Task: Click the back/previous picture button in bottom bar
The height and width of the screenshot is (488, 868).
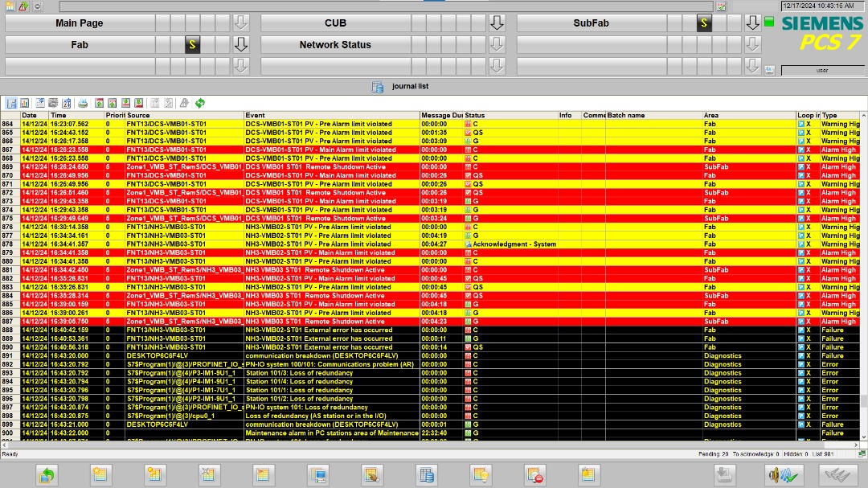Action: pos(47,474)
